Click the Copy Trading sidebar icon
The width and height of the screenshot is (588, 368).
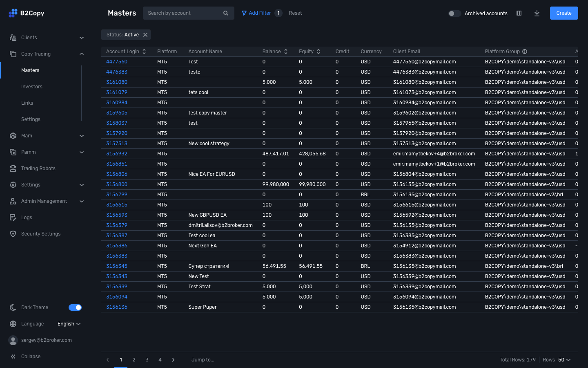tap(13, 54)
